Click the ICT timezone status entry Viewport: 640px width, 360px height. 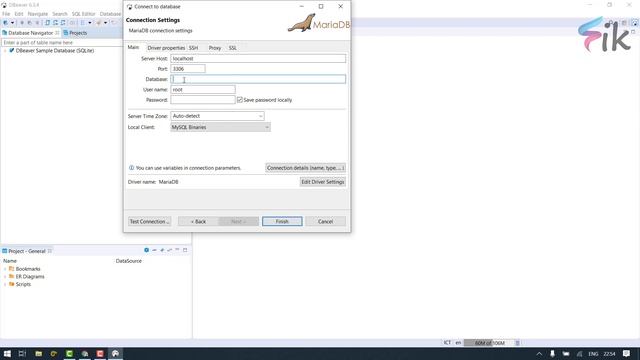447,343
